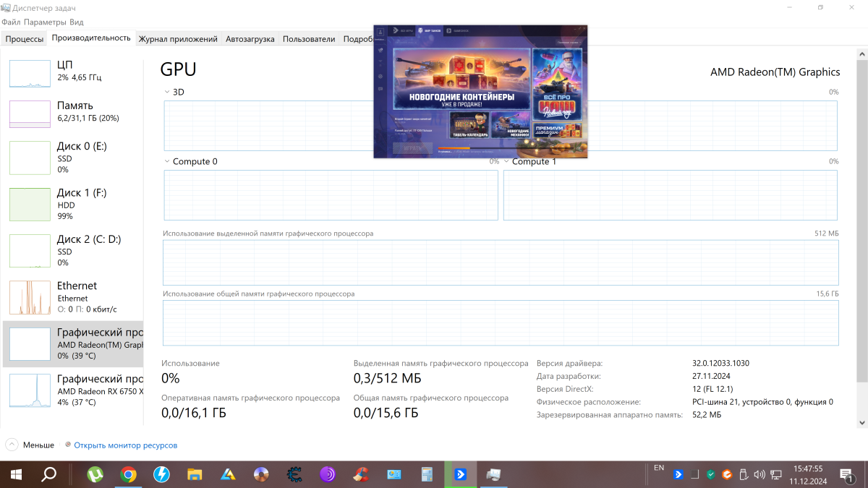Click the green shield tray icon

pos(711,475)
